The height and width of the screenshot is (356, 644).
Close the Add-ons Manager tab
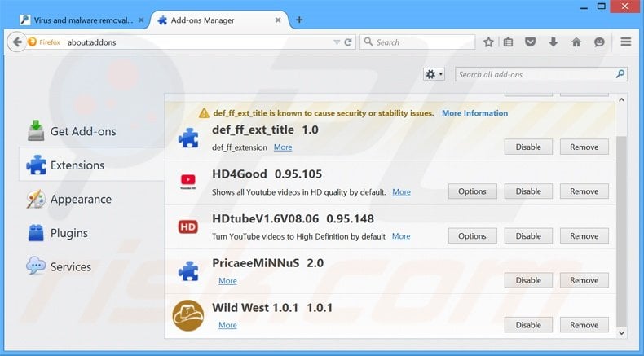(x=278, y=20)
